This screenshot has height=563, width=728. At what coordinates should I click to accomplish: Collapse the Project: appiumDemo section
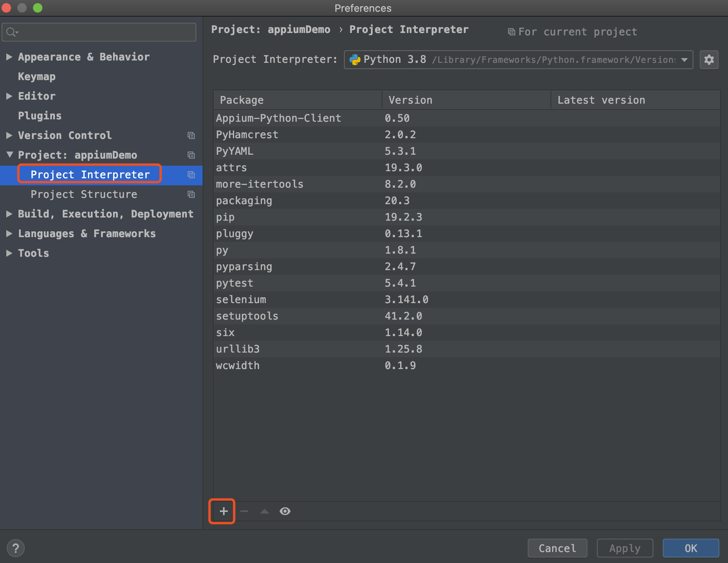click(x=10, y=155)
